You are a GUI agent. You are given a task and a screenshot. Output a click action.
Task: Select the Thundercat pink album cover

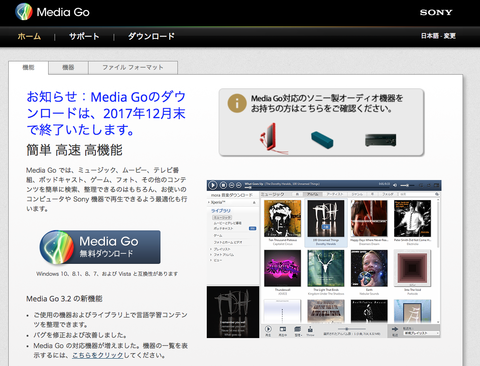click(x=282, y=268)
